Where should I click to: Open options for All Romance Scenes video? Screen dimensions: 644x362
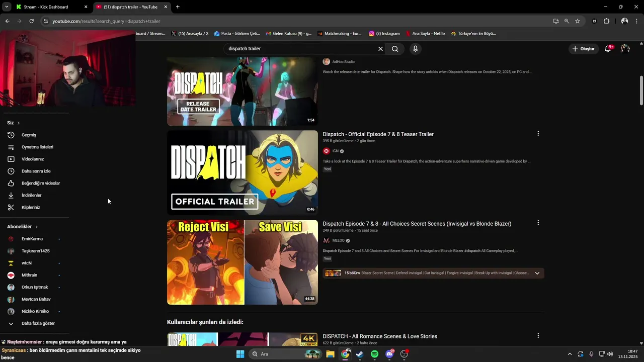pos(538,335)
